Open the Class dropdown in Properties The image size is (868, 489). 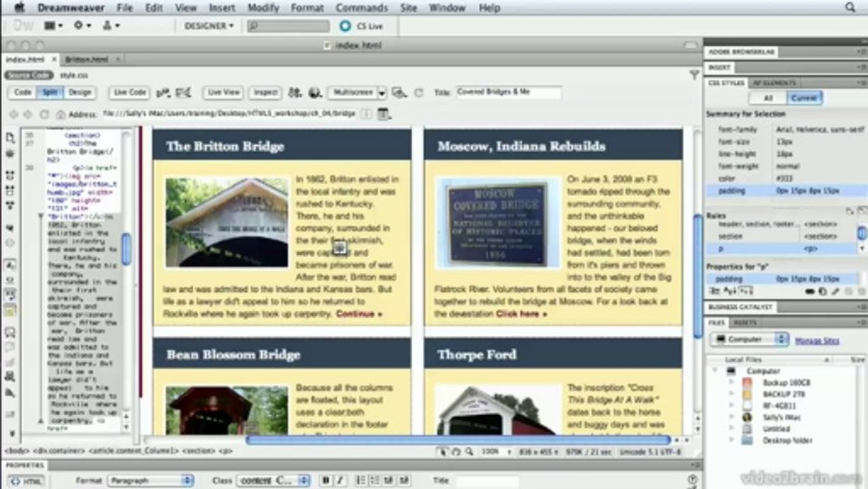tap(273, 480)
